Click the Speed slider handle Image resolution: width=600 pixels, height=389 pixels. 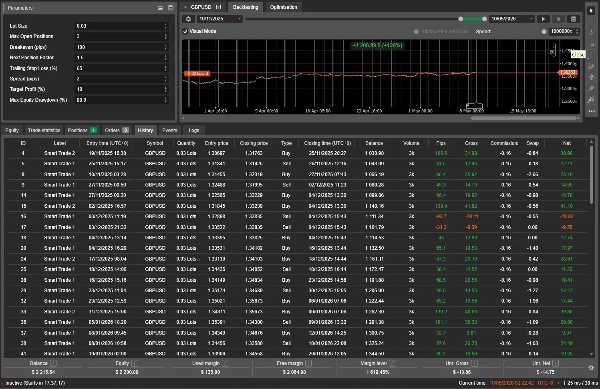pos(544,31)
